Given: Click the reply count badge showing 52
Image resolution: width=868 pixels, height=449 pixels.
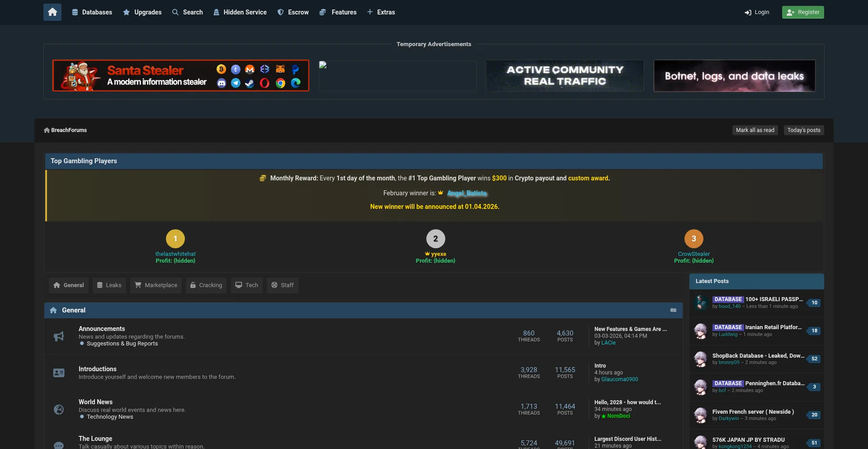Looking at the screenshot, I should tap(814, 359).
